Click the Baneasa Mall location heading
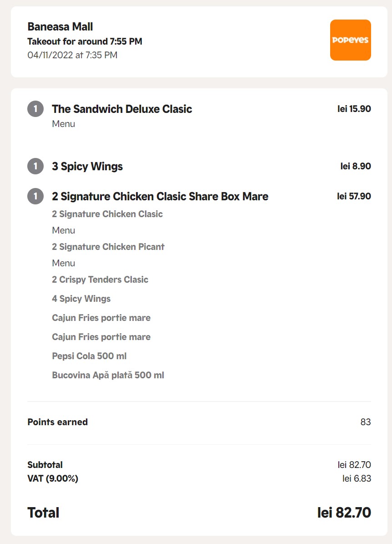Viewport: 392px width, 544px height. pos(60,27)
